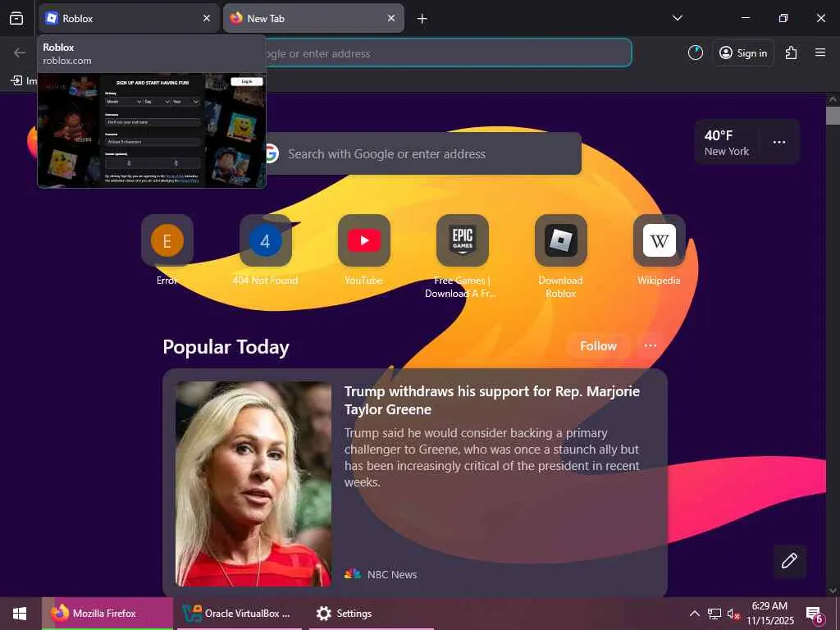Close the New Tab tab

391,18
